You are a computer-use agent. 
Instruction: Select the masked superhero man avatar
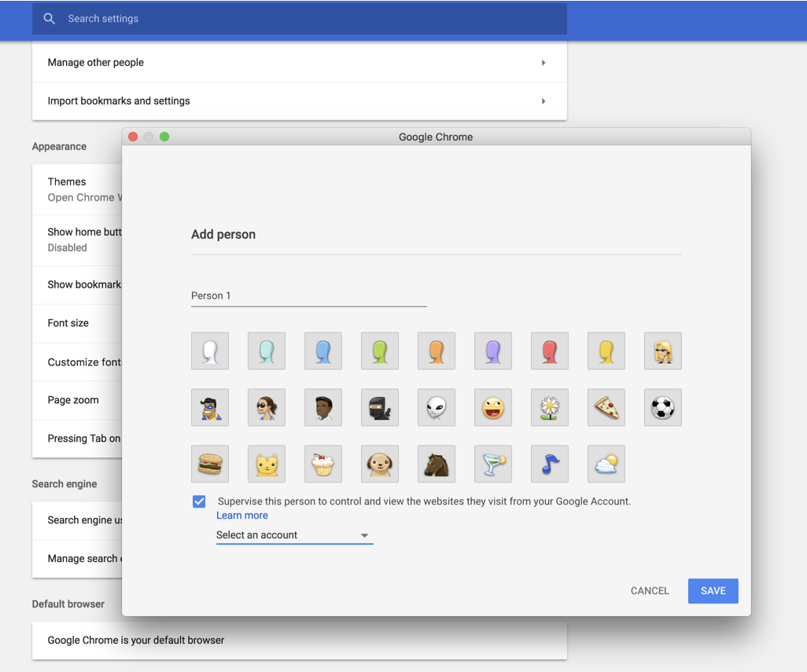tap(210, 407)
